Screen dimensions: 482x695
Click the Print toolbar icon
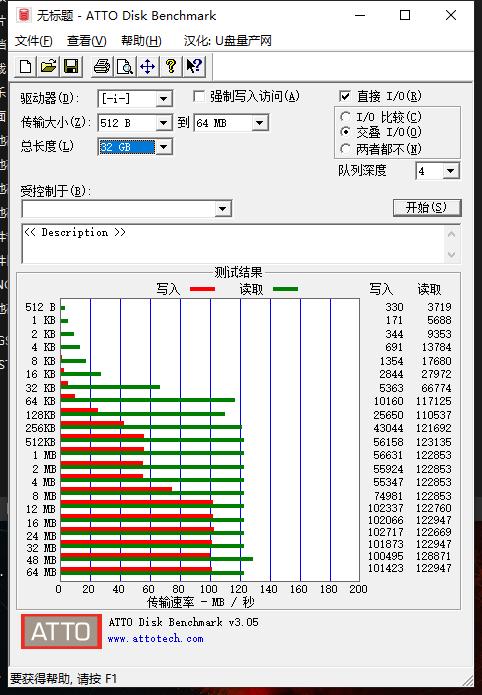coord(102,67)
